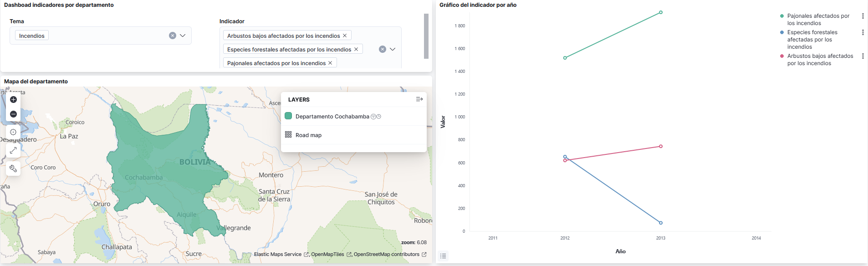868x266 pixels.
Task: Remove Especies forestales indicator tag
Action: (x=356, y=49)
